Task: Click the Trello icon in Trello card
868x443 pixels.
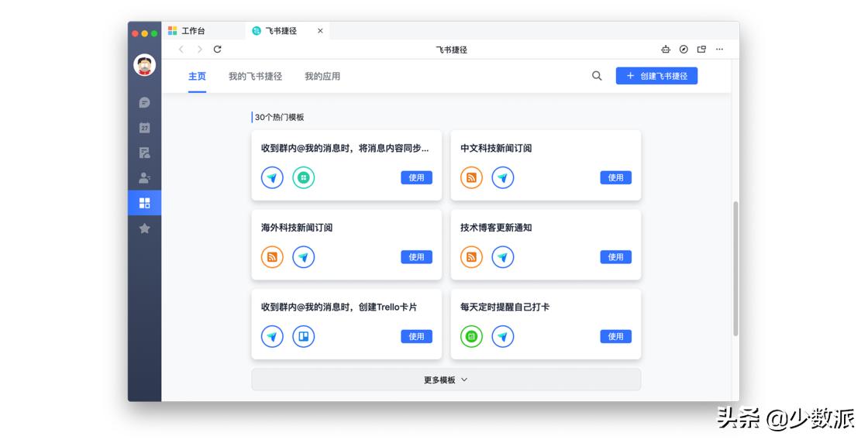Action: click(x=303, y=336)
